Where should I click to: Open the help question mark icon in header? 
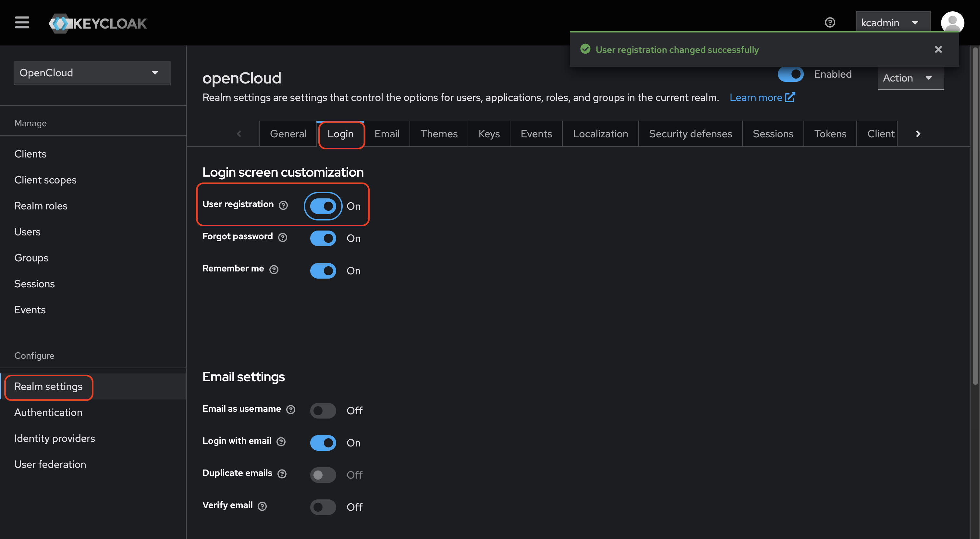(830, 22)
